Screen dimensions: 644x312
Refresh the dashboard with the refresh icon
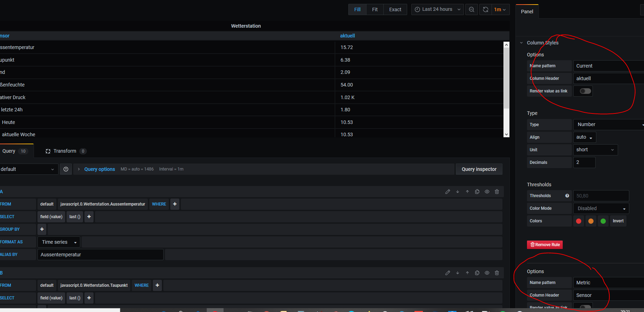(485, 9)
